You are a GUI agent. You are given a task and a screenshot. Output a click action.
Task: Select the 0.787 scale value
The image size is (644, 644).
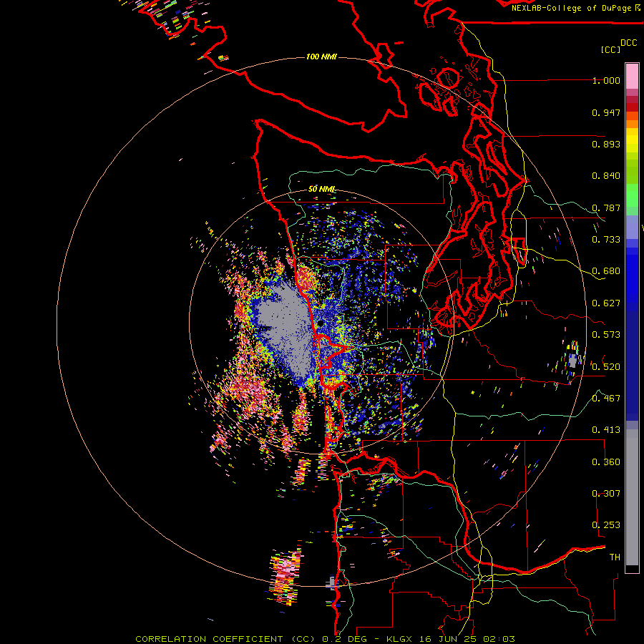click(606, 208)
